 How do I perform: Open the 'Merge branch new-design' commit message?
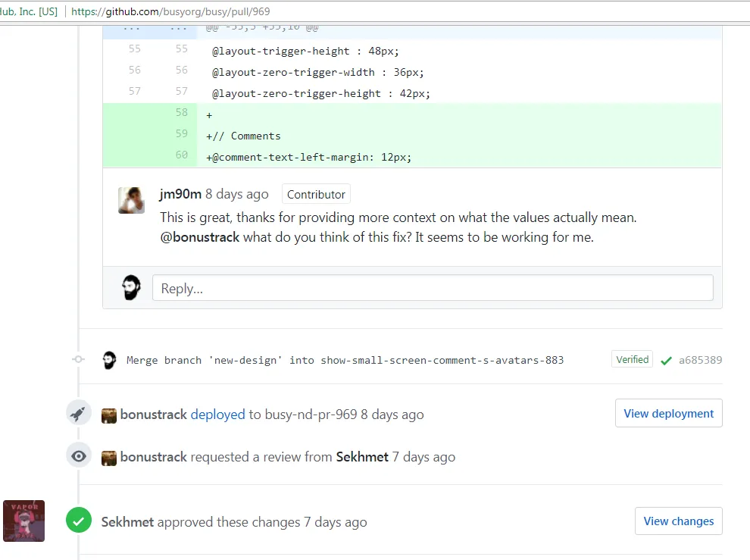pyautogui.click(x=345, y=361)
